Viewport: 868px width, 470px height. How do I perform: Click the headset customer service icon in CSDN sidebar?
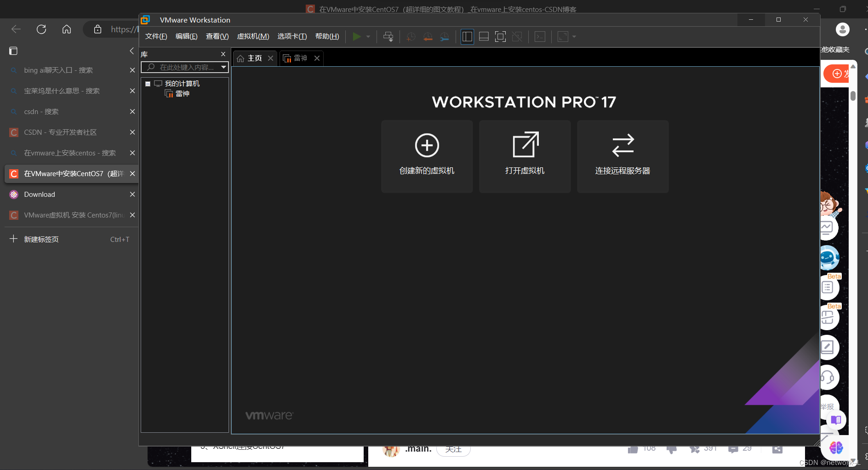828,378
